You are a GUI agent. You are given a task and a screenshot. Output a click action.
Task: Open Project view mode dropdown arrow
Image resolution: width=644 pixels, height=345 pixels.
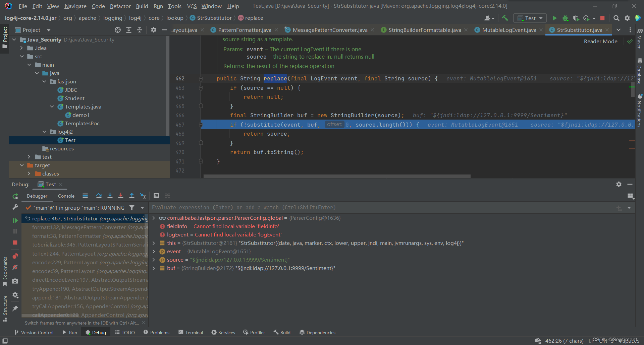coord(49,30)
